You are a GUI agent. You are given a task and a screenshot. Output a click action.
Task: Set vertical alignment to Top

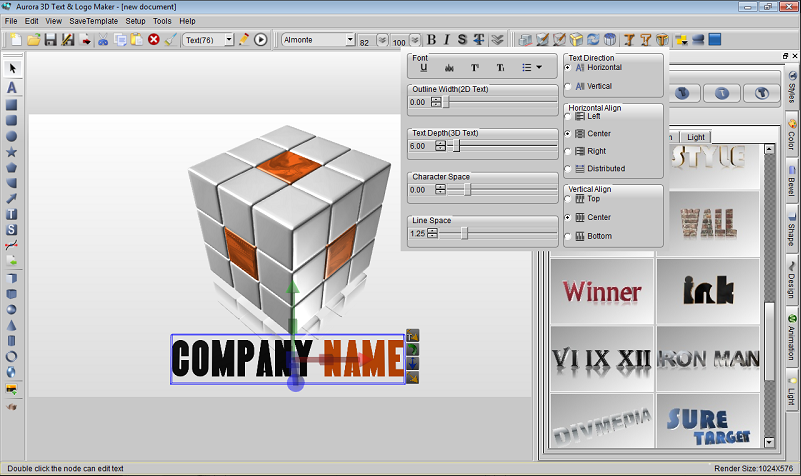583,199
